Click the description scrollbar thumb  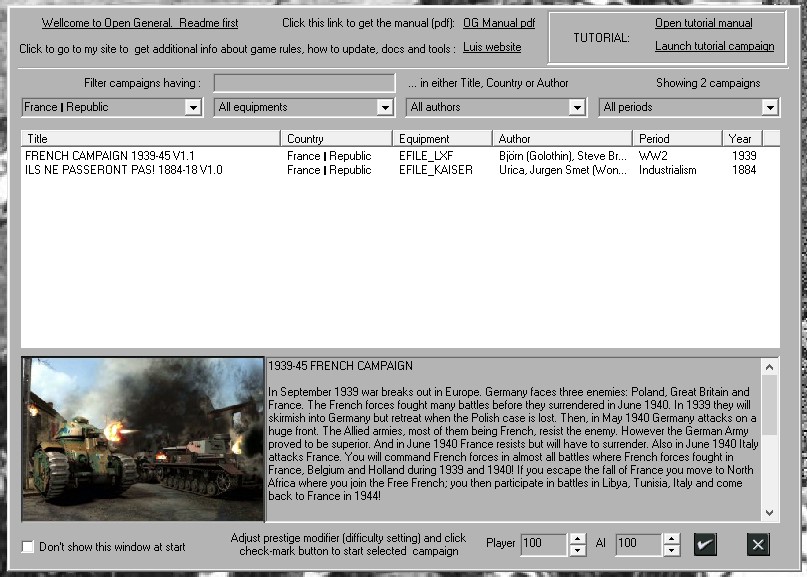coord(769,405)
